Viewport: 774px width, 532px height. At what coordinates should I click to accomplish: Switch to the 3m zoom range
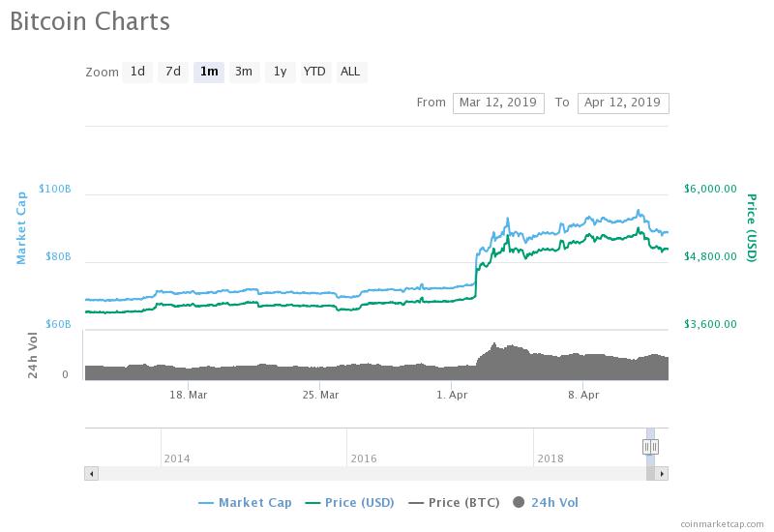point(244,72)
